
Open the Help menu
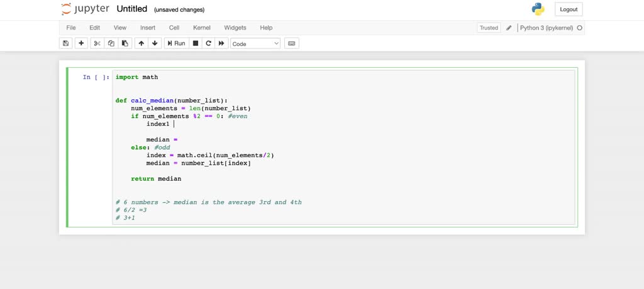point(266,28)
